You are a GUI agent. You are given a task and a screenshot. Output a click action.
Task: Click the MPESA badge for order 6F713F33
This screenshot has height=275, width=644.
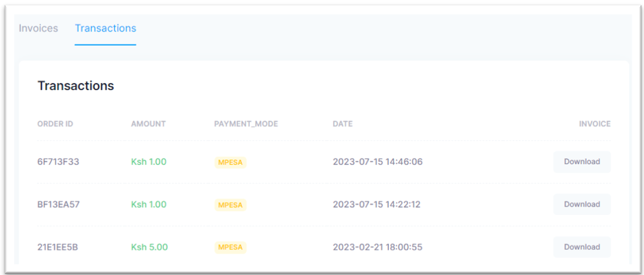tap(230, 162)
